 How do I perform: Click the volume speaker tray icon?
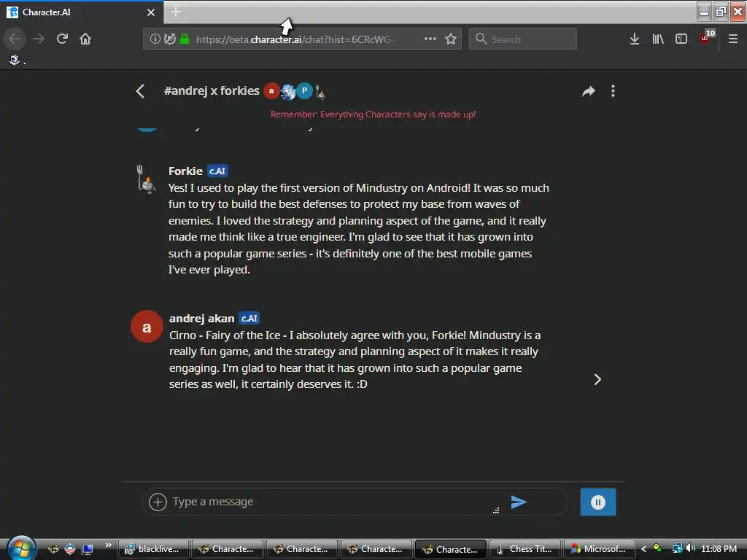(x=690, y=548)
